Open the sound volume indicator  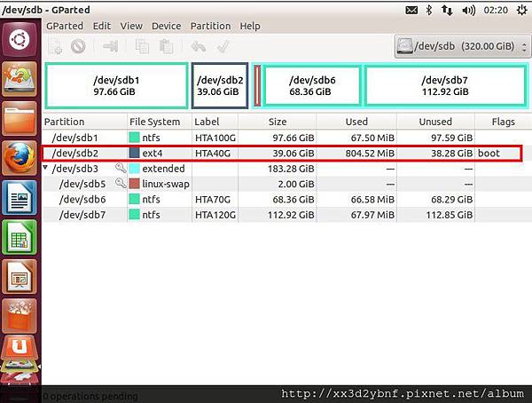coord(468,10)
